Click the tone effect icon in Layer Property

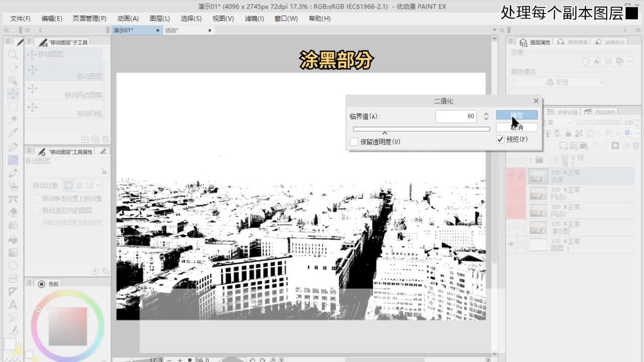click(608, 61)
